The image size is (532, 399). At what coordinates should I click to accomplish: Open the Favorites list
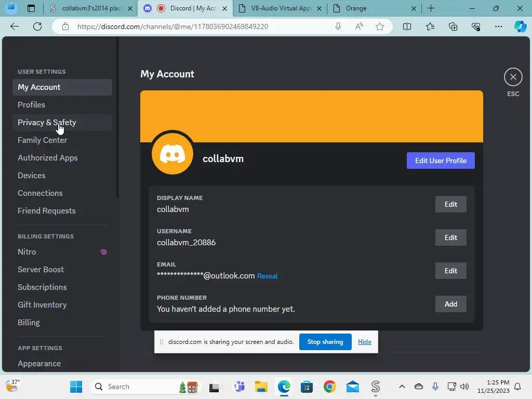coord(430,26)
